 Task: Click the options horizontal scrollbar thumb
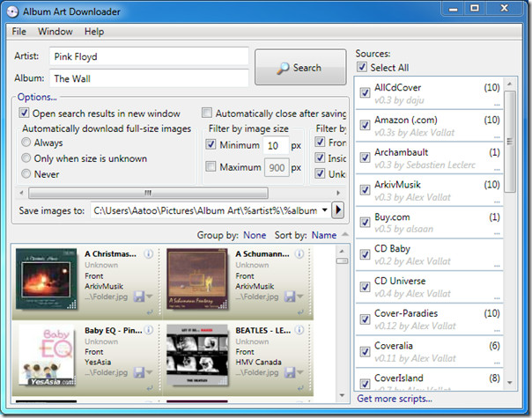(x=148, y=193)
